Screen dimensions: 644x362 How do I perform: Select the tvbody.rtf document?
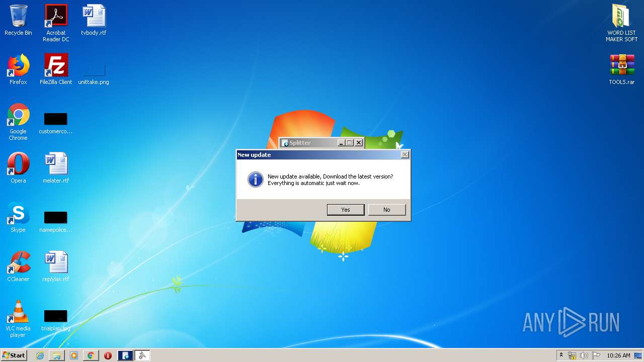pyautogui.click(x=94, y=20)
